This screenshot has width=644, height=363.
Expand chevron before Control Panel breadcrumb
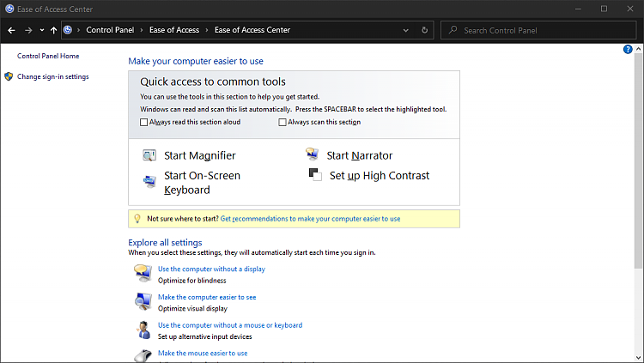[x=78, y=30]
